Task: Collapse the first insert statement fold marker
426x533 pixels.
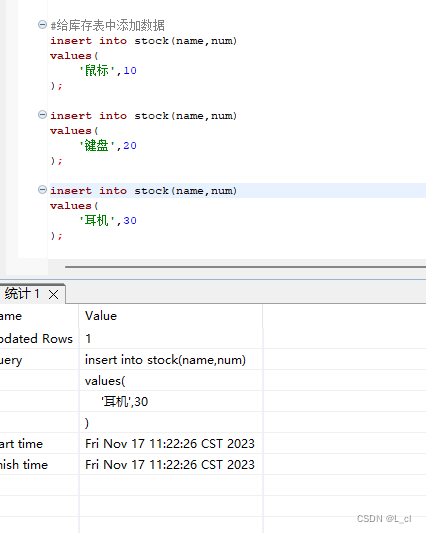Action: pyautogui.click(x=42, y=24)
